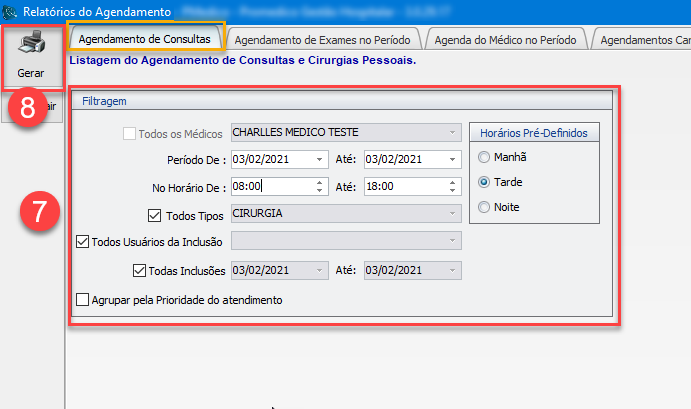Click the application icon in title bar
The width and height of the screenshot is (691, 409).
(10, 10)
